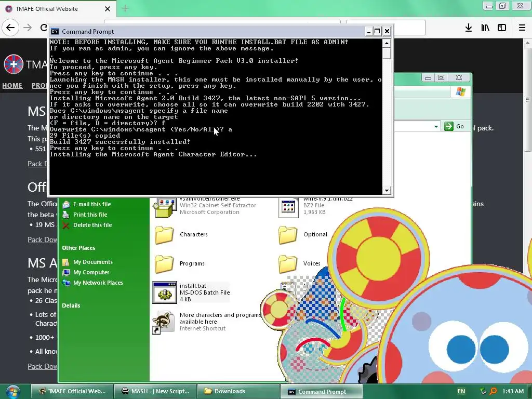Viewport: 532px width, 399px height.
Task: Open the browser downloads arrow icon
Action: coord(469,28)
